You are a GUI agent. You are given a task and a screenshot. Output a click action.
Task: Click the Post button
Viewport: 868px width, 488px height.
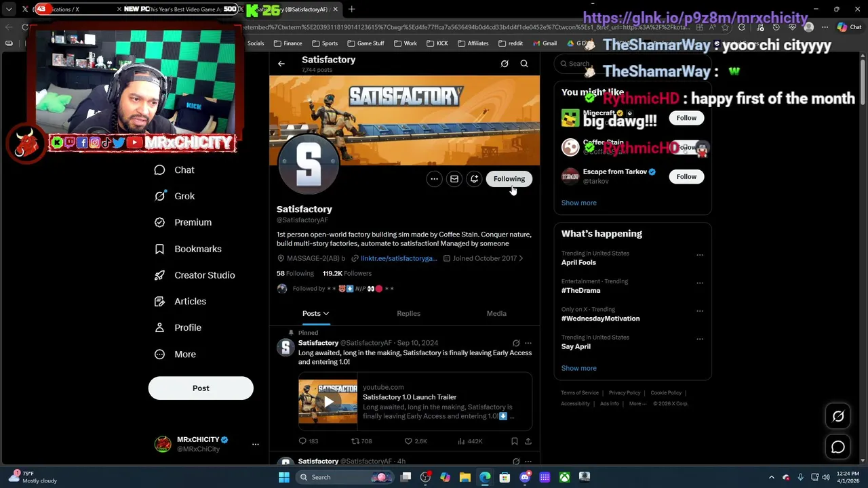[201, 388]
